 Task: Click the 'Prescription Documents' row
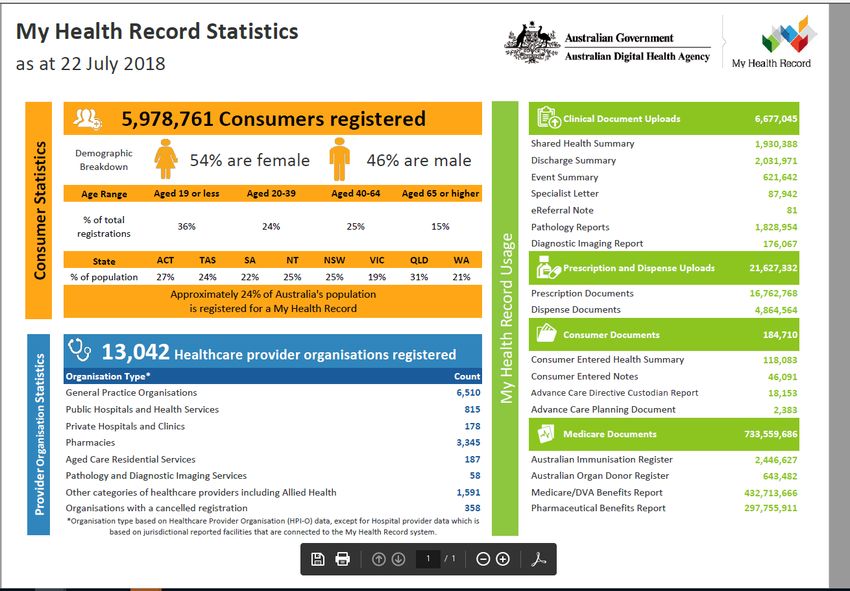[664, 293]
